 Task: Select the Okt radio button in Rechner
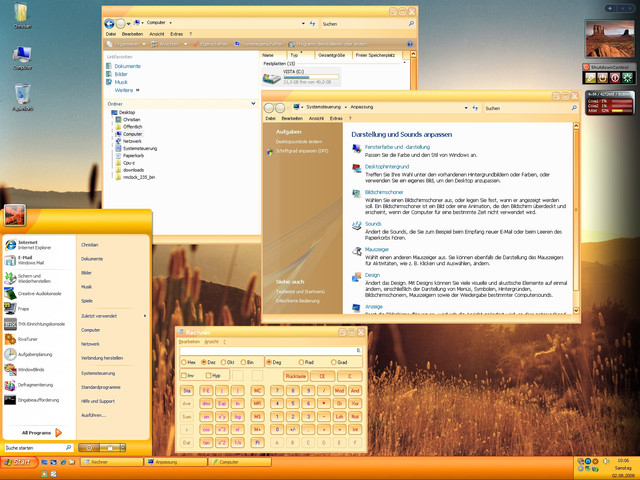[227, 362]
